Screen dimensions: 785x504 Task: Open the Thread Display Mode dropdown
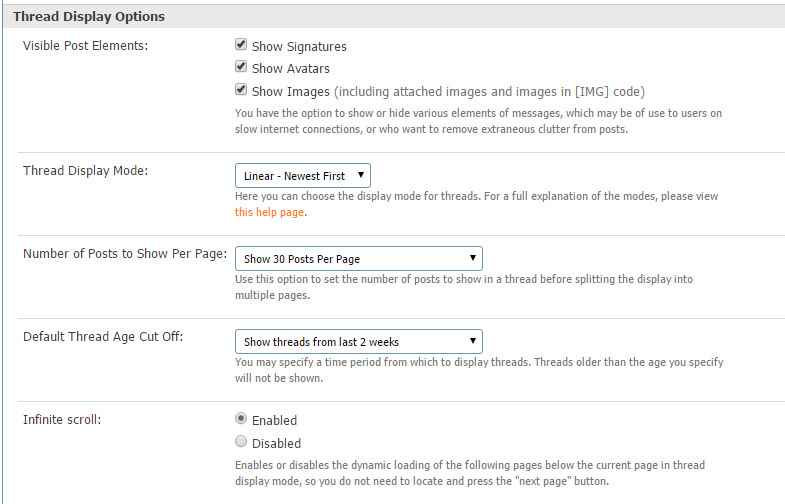point(303,176)
